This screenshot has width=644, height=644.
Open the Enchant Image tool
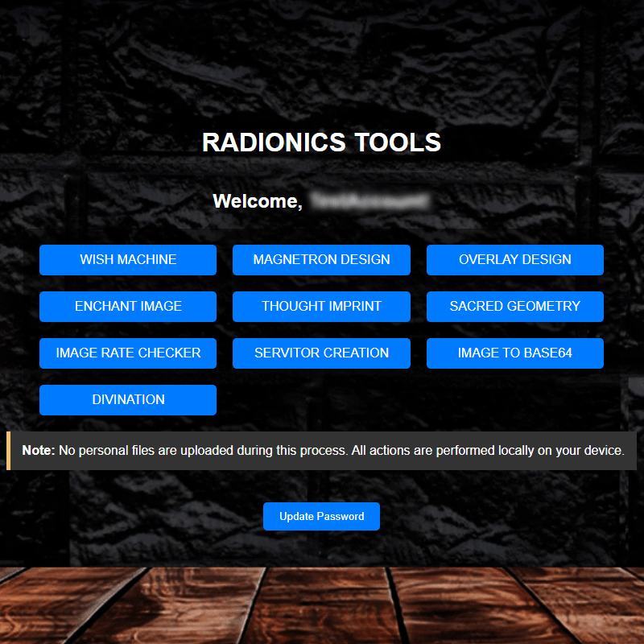coord(128,307)
